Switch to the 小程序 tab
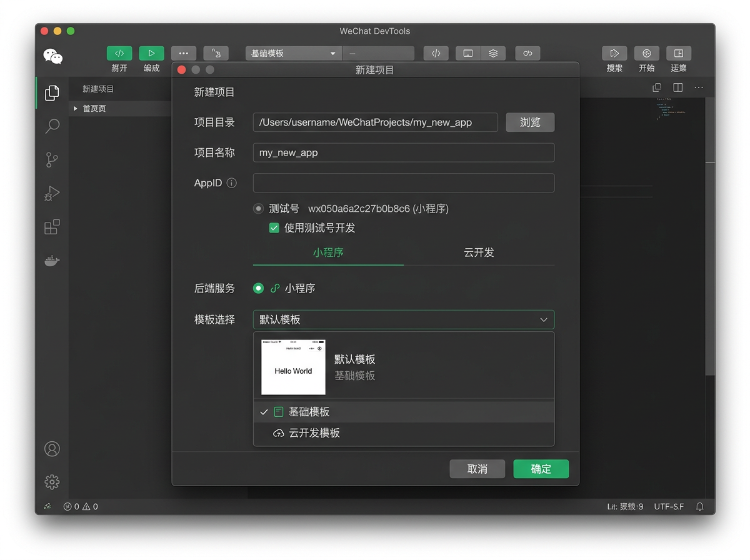Screen dimensions: 750x560 (328, 252)
